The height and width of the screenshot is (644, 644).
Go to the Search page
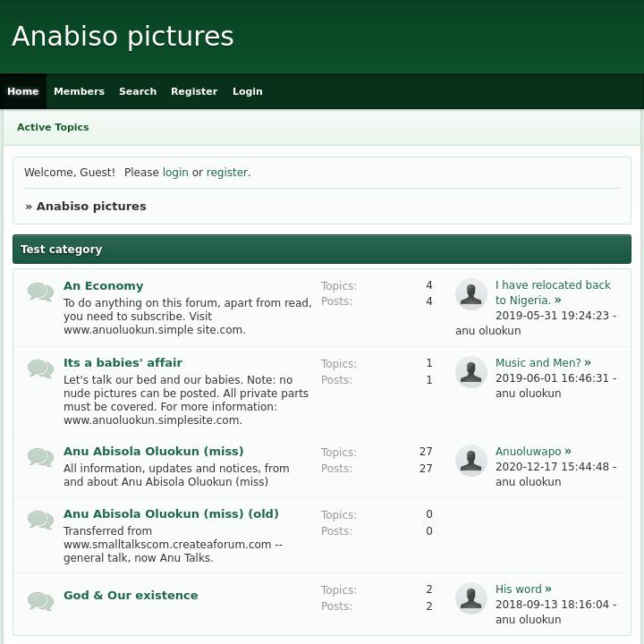pyautogui.click(x=138, y=91)
